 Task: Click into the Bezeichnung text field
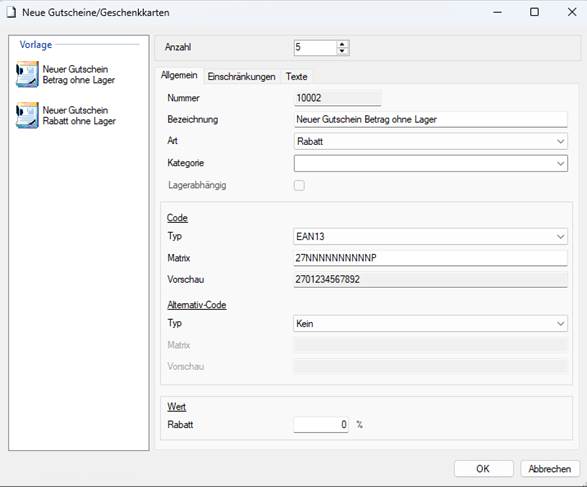pos(431,119)
